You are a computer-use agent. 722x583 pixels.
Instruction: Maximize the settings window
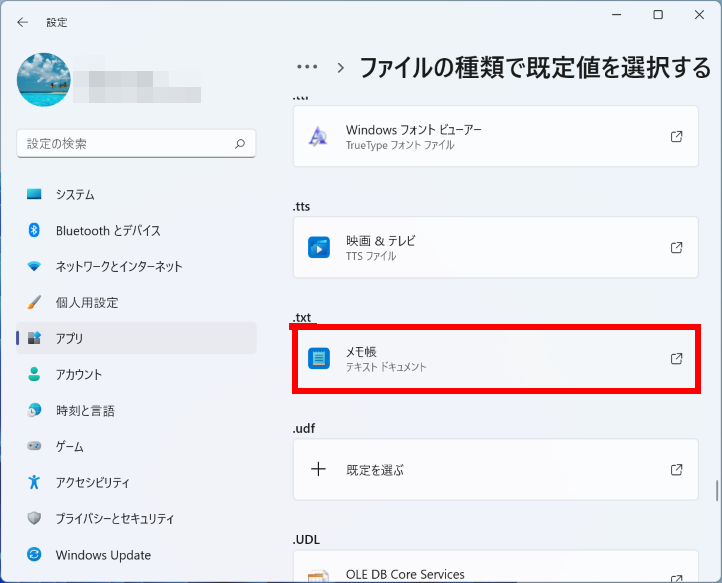(x=658, y=15)
